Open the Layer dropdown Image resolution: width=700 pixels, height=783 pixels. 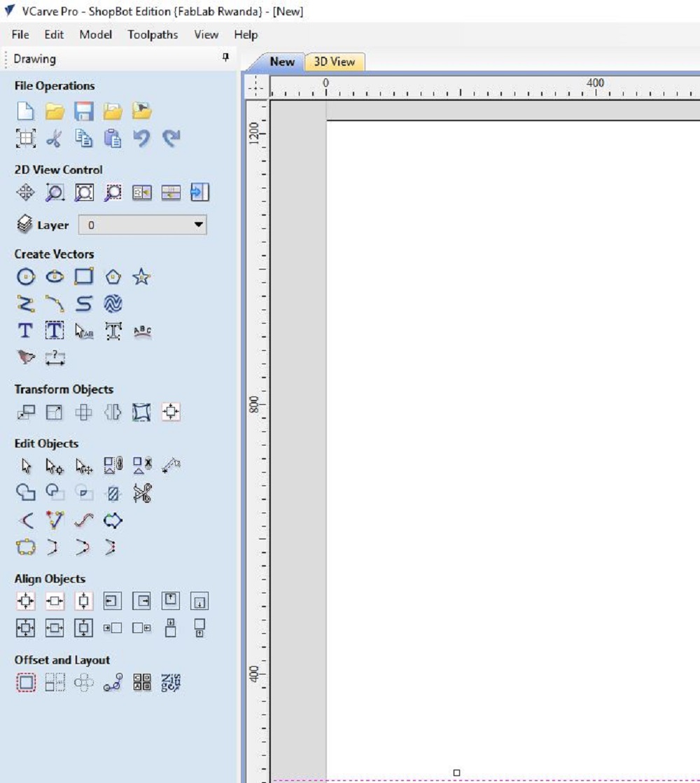142,226
